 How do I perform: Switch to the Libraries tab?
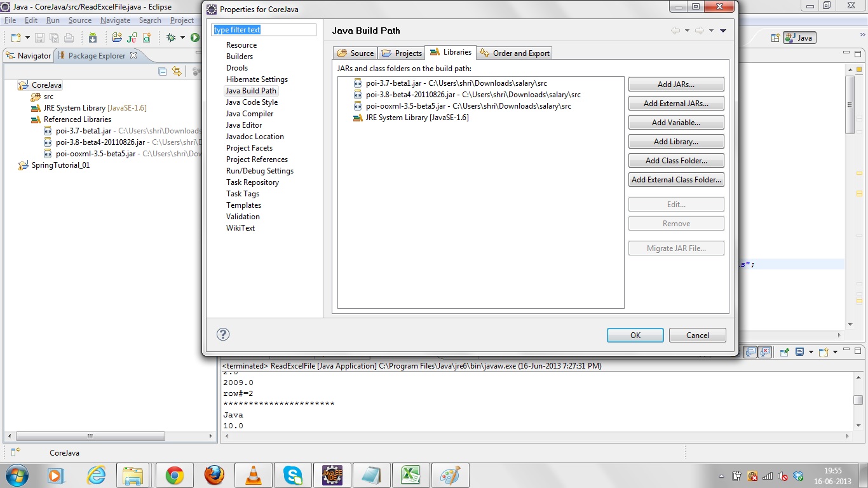[x=451, y=52]
